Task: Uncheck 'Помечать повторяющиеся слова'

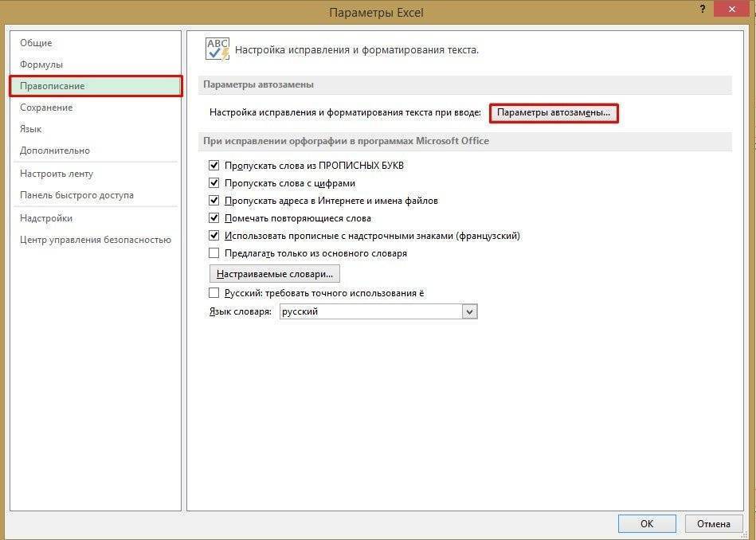Action: pyautogui.click(x=213, y=217)
